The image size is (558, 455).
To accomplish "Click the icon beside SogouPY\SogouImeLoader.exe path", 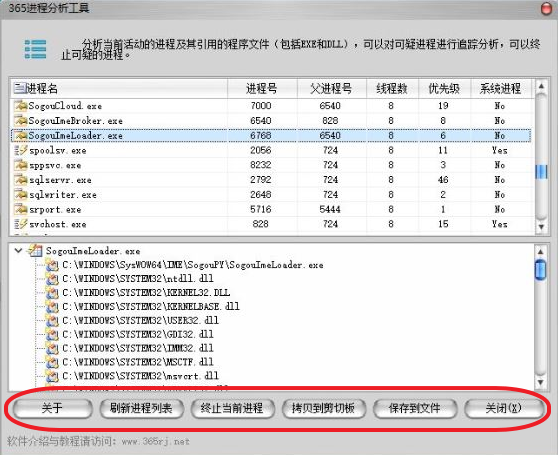I will coord(52,265).
